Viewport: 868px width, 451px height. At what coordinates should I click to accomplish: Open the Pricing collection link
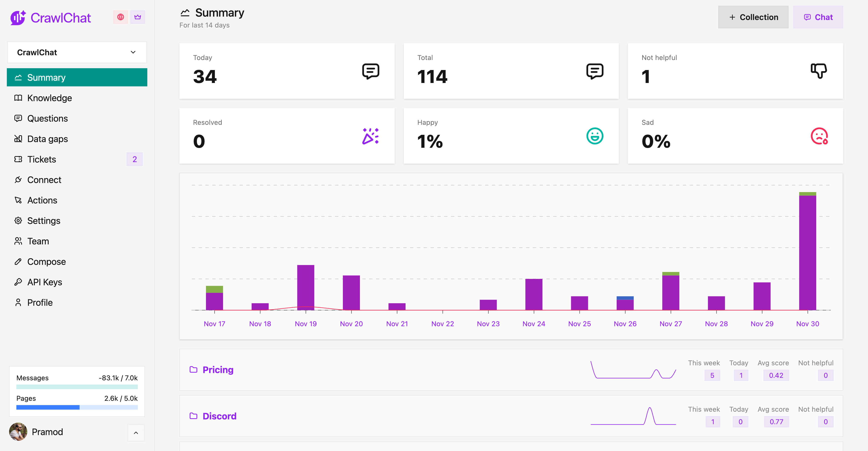(x=218, y=370)
